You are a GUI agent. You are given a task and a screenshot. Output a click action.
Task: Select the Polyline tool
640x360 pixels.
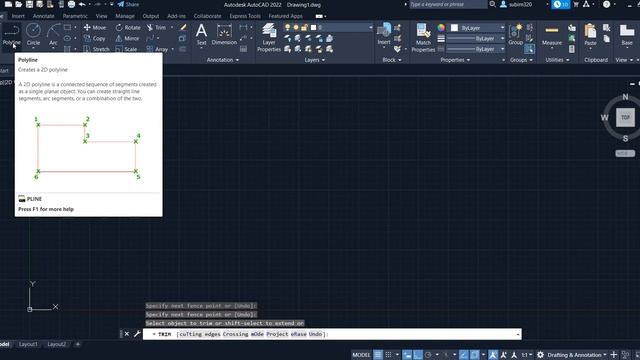click(x=11, y=35)
